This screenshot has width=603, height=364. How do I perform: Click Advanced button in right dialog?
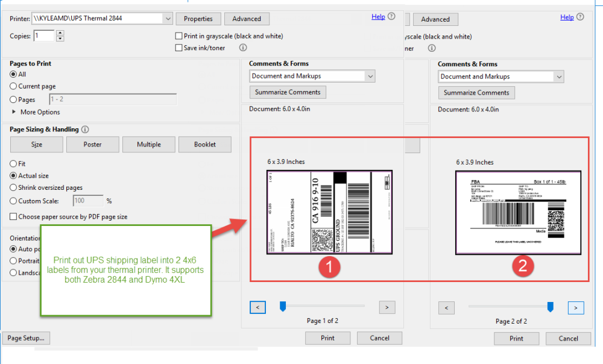pyautogui.click(x=435, y=19)
